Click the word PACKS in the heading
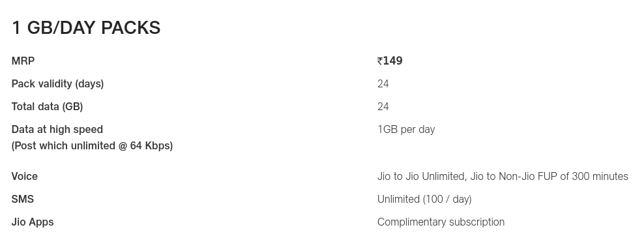Screen dimensions: 644x236 (130, 28)
